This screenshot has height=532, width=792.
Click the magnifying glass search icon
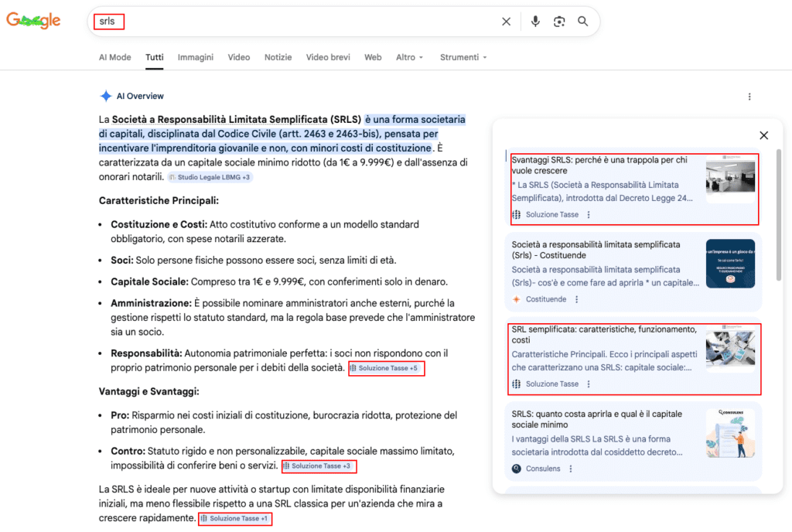pyautogui.click(x=583, y=22)
